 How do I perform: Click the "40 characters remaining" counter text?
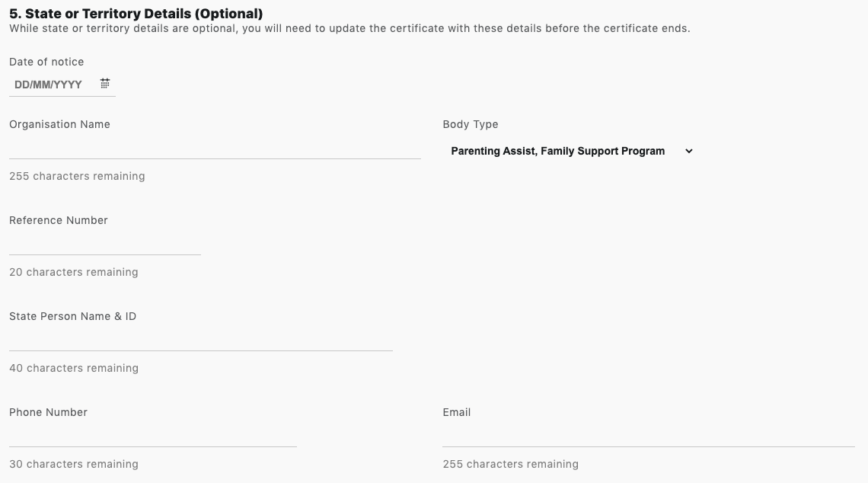pyautogui.click(x=74, y=368)
